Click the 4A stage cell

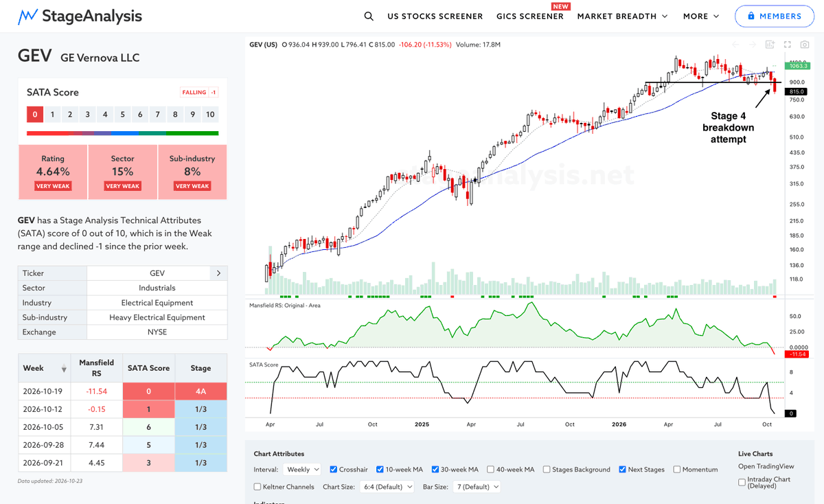pyautogui.click(x=201, y=390)
